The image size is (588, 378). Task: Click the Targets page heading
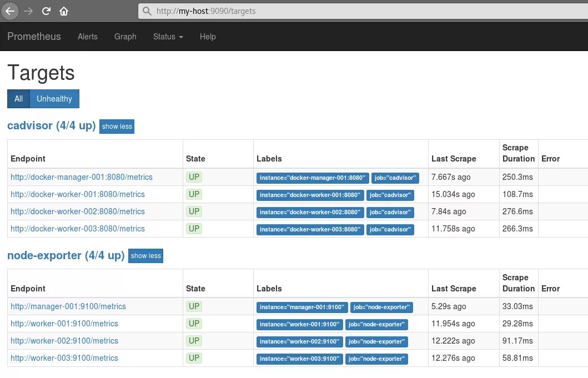pos(41,73)
